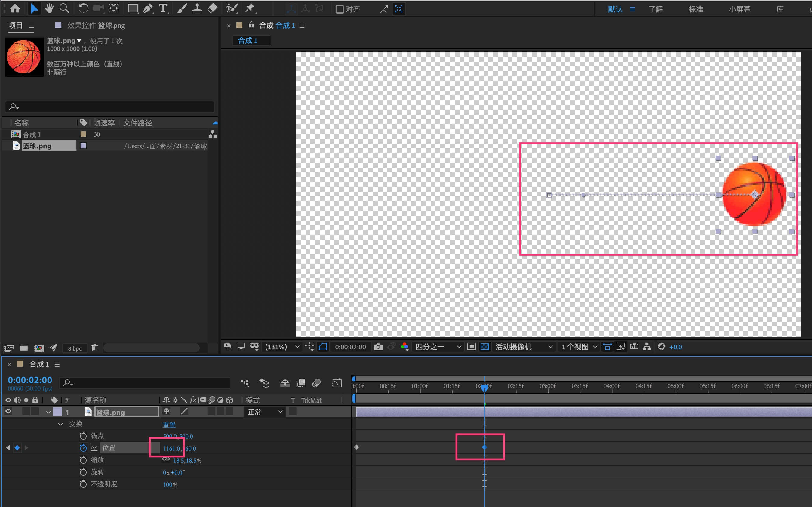This screenshot has width=812, height=507.
Task: Open the 四分之一 resolution dropdown
Action: (438, 347)
